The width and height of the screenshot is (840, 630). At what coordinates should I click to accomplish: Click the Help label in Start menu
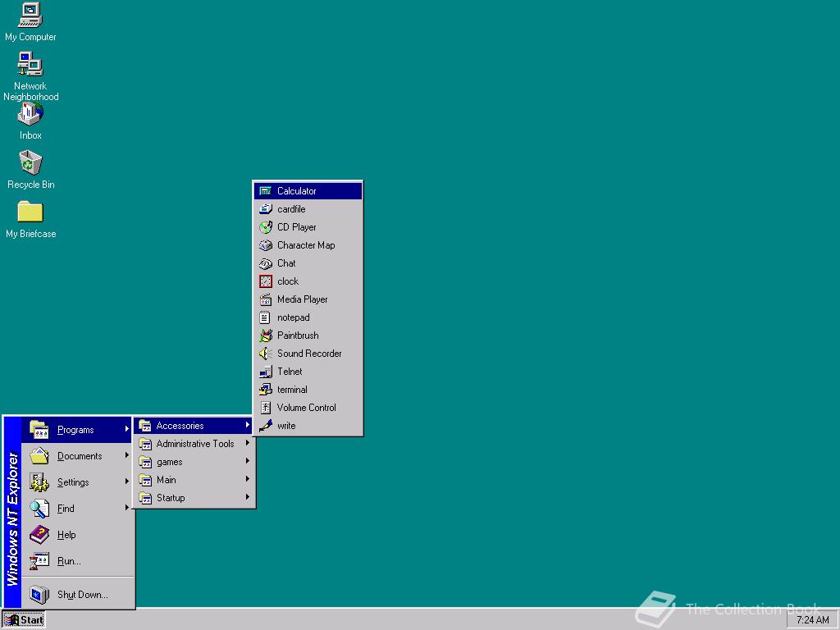[66, 535]
